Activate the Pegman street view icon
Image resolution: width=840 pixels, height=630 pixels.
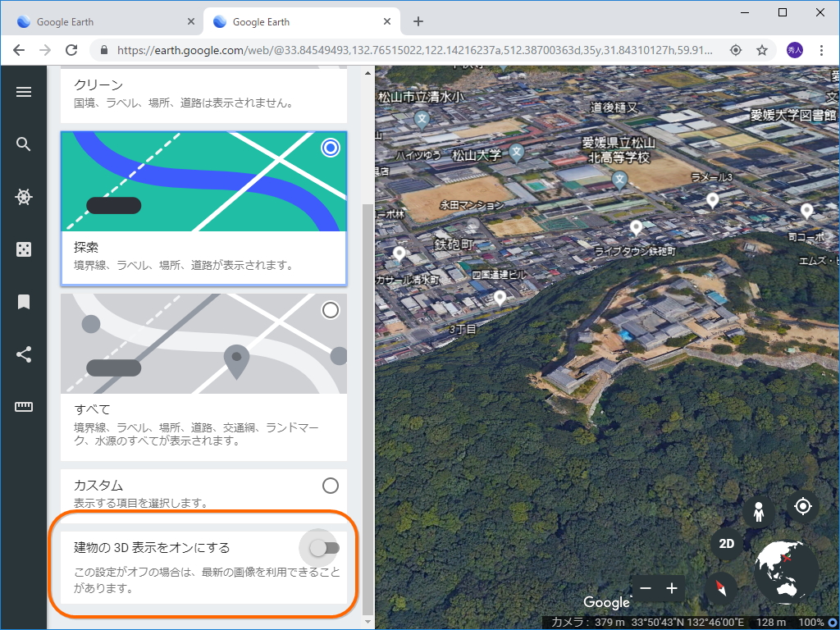click(x=758, y=512)
